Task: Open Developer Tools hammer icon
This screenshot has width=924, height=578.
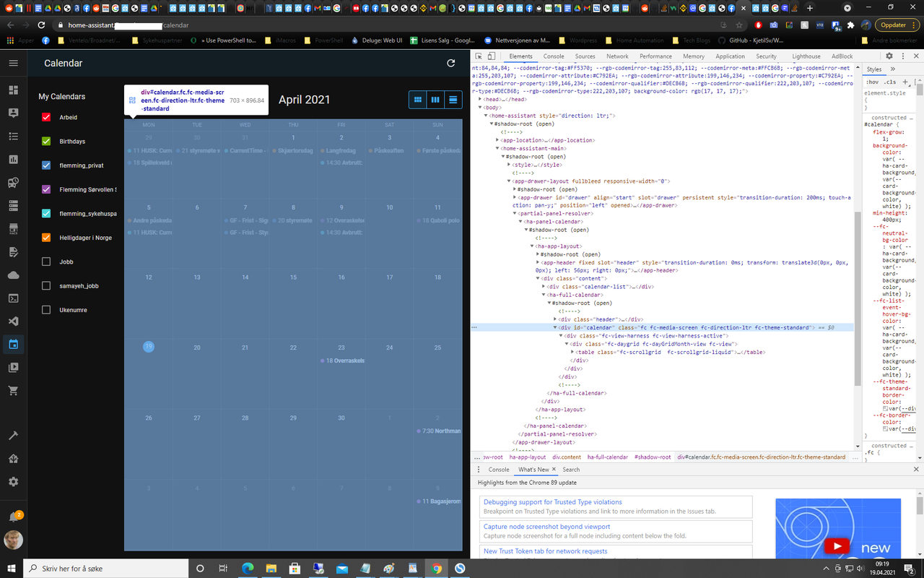Action: 13,436
